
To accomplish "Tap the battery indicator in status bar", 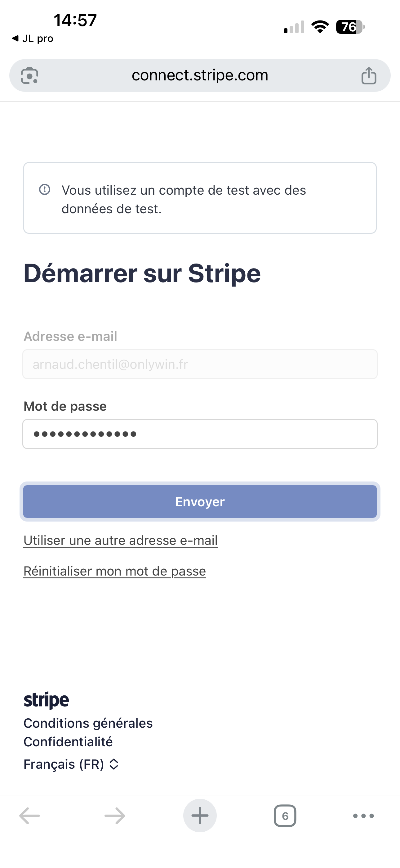I will point(350,27).
